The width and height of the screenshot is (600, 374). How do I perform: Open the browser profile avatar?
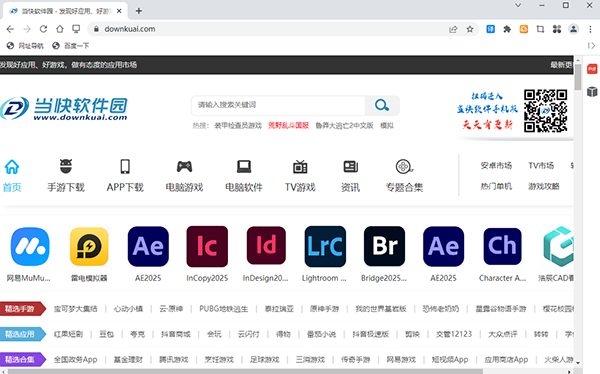click(x=573, y=29)
